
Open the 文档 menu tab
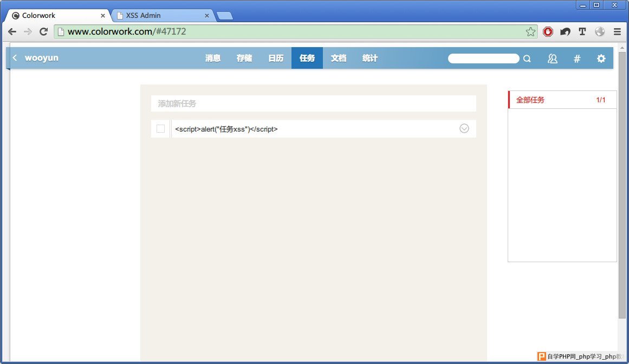[x=339, y=58]
